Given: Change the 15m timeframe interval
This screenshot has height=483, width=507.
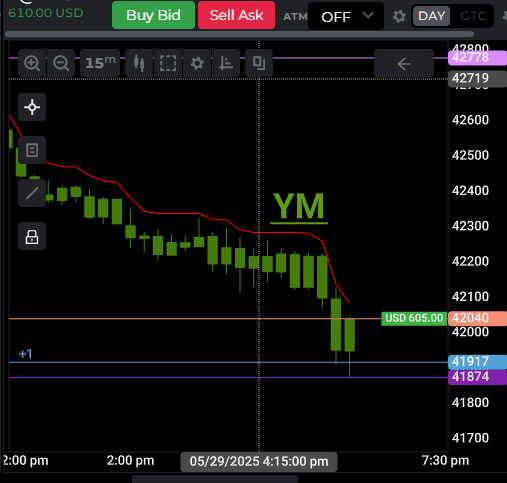Looking at the screenshot, I should pyautogui.click(x=100, y=63).
